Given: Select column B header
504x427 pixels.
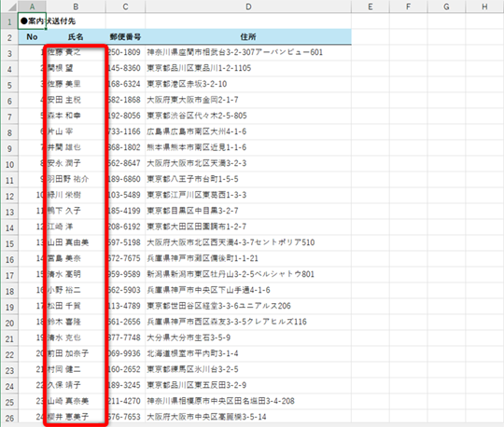Looking at the screenshot, I should tap(76, 7).
